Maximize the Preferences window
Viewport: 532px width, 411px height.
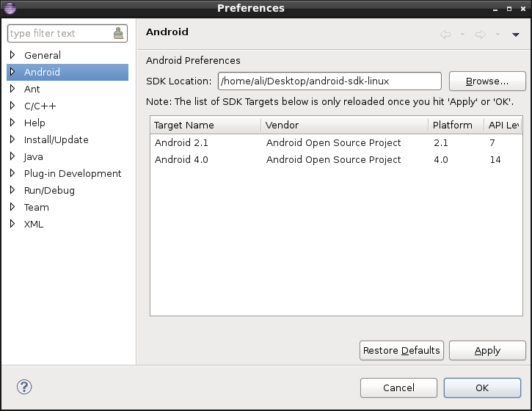pos(509,9)
